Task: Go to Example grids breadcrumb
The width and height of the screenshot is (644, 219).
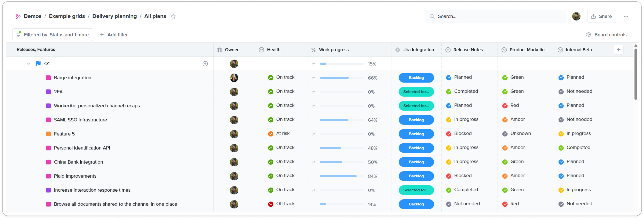Action: pyautogui.click(x=67, y=16)
